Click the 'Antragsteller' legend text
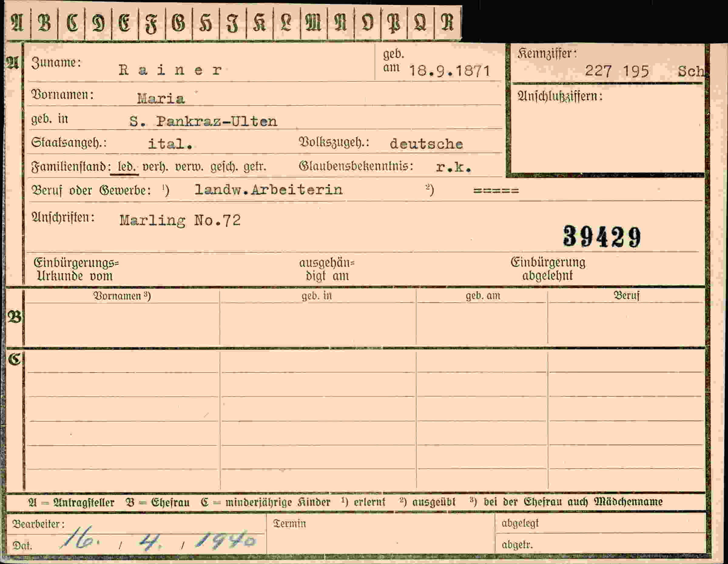The width and height of the screenshot is (728, 564). tap(84, 502)
